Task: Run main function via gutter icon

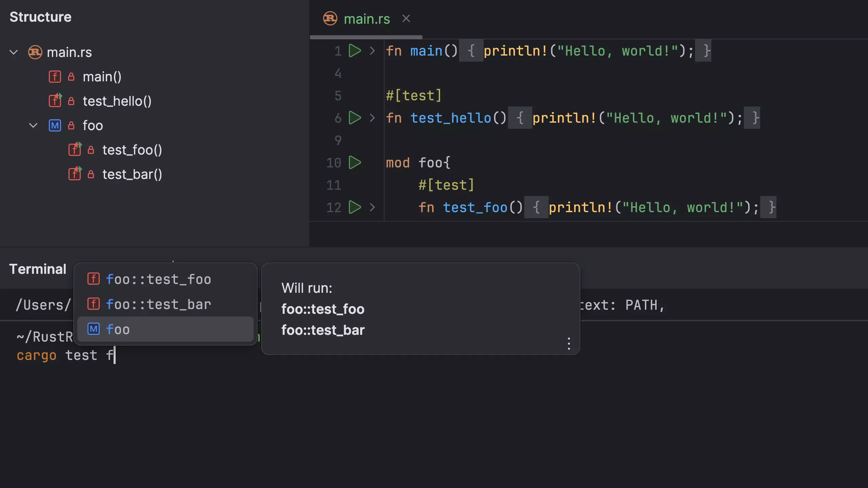Action: [355, 51]
